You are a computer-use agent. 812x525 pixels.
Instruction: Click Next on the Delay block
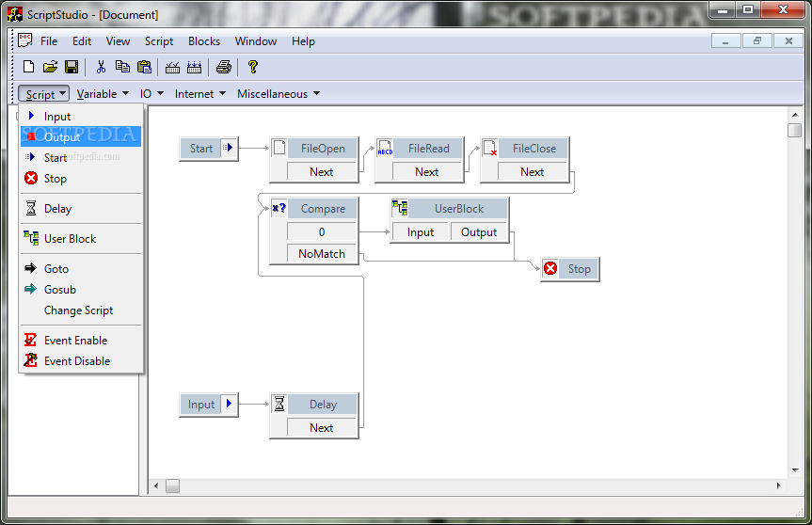point(322,428)
